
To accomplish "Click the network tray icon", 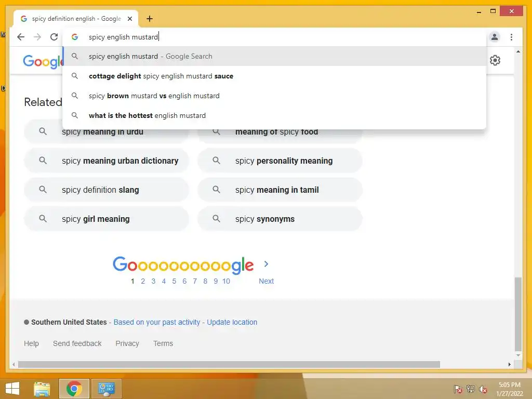I will click(471, 389).
